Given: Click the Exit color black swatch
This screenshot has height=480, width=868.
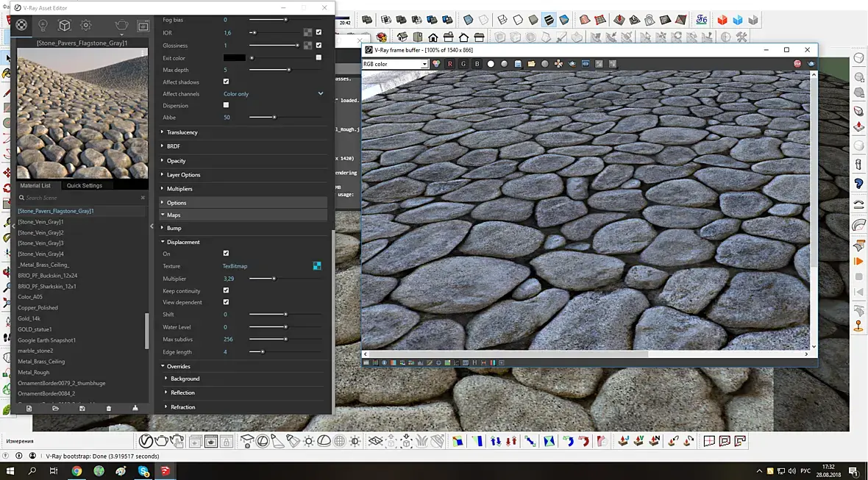Looking at the screenshot, I should point(235,57).
